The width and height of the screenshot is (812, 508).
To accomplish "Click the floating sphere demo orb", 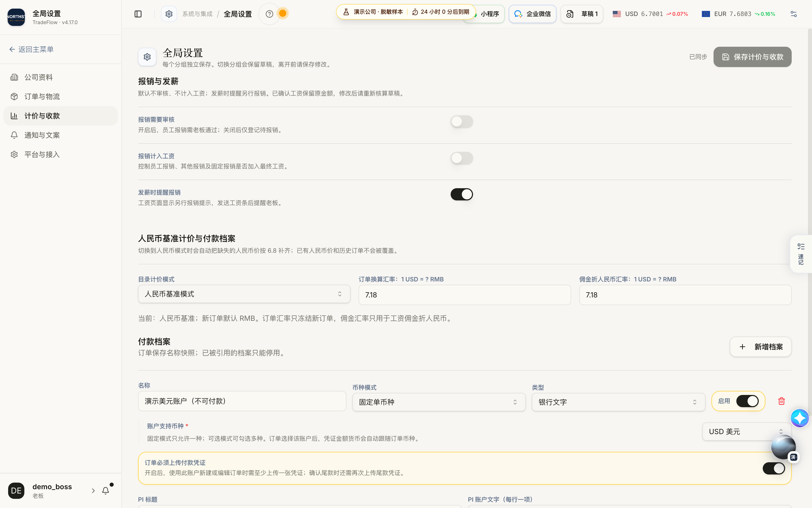I will point(784,447).
